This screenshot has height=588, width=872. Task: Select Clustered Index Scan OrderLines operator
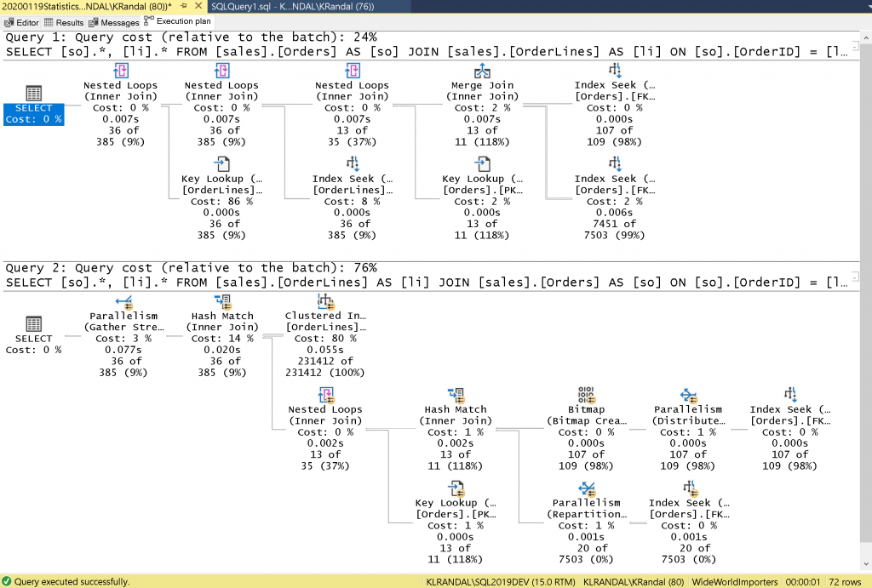pyautogui.click(x=325, y=335)
